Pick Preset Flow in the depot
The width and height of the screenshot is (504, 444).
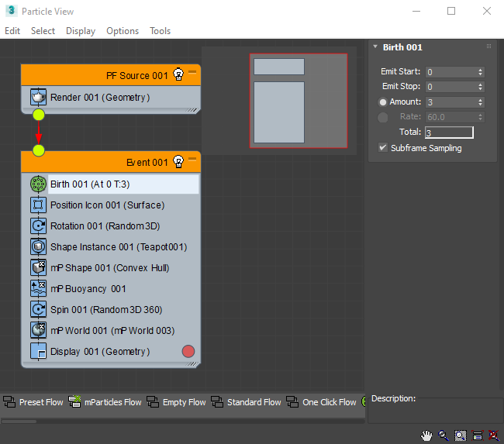coord(33,402)
